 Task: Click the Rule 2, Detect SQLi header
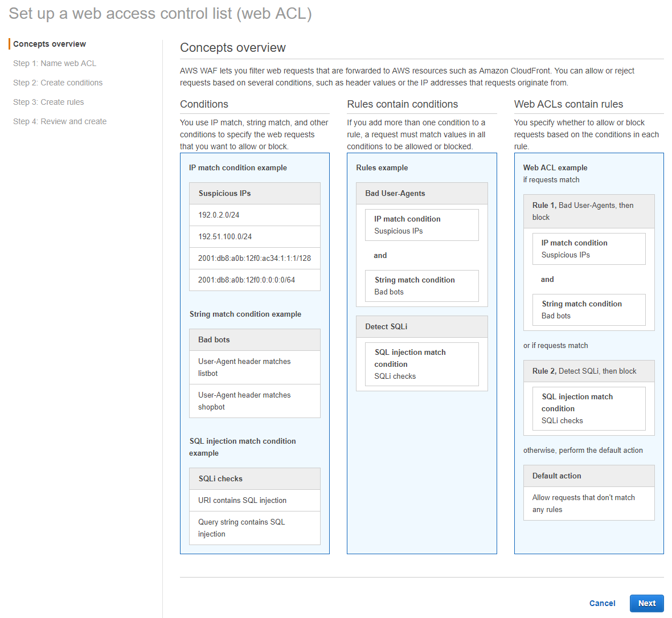coord(588,371)
